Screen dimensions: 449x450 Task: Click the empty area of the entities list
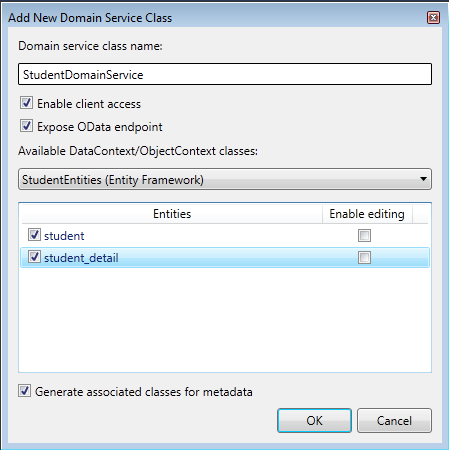tap(225, 319)
